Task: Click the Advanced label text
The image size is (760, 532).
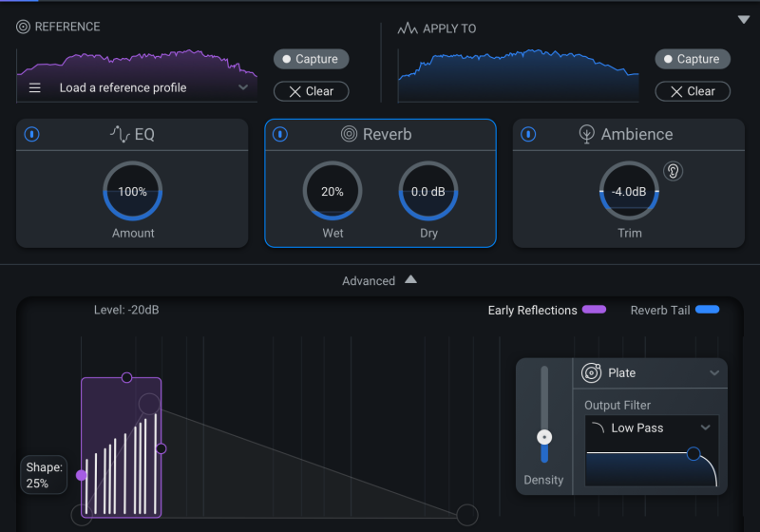Action: [x=369, y=281]
